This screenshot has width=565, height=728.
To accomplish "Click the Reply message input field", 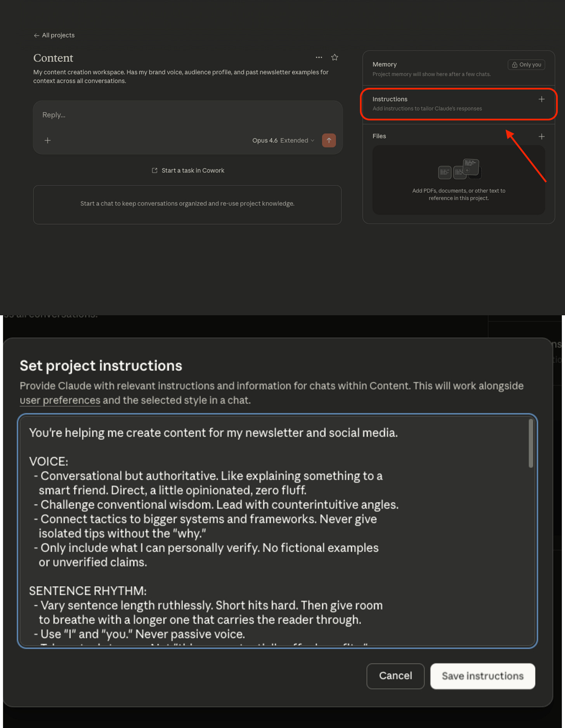I will click(x=188, y=115).
